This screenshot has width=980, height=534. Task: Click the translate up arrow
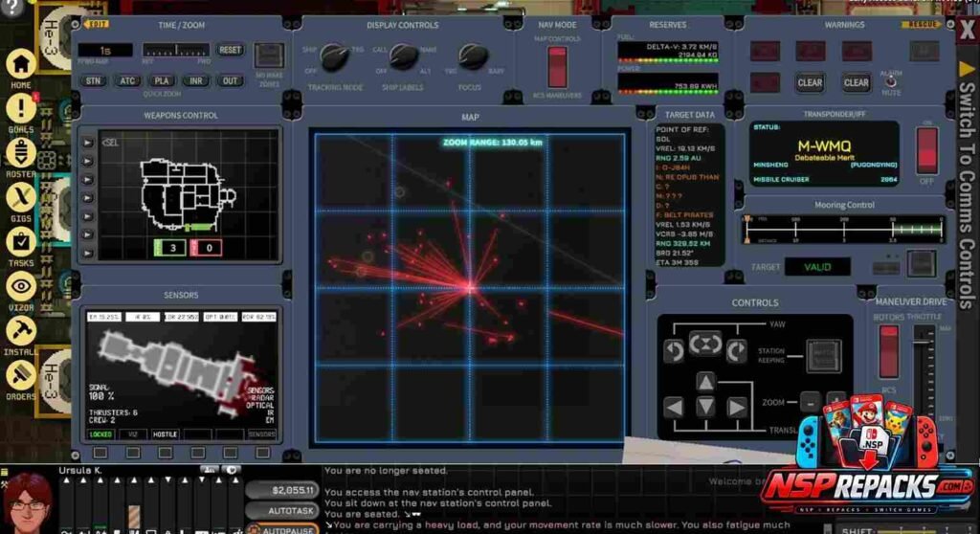[x=705, y=382]
